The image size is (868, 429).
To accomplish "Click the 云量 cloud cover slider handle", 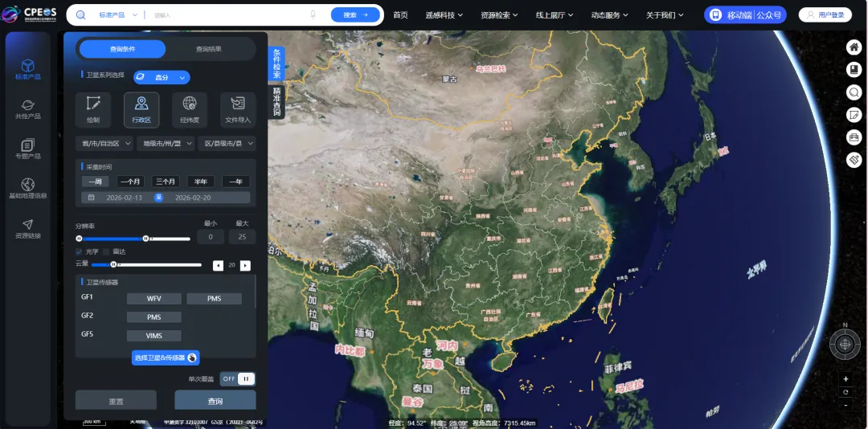I will click(x=113, y=264).
